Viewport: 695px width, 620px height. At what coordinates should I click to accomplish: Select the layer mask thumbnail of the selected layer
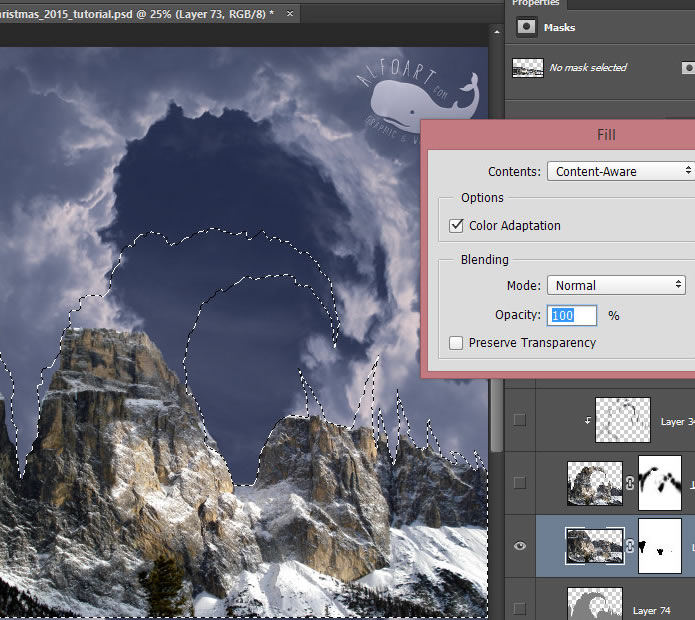659,545
